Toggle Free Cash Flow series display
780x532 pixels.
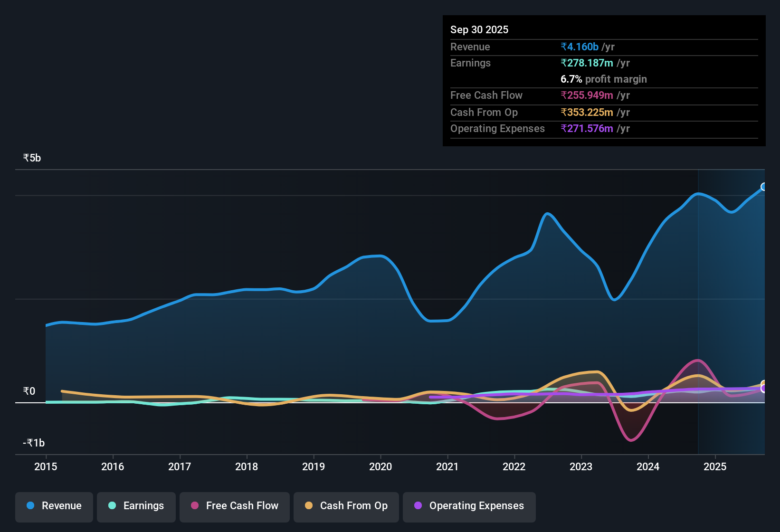[234, 506]
